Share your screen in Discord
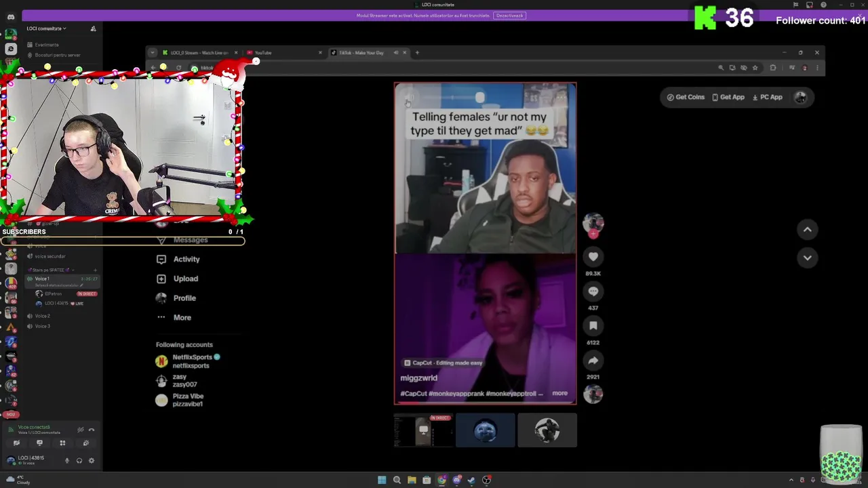Image resolution: width=868 pixels, height=488 pixels. tap(39, 443)
